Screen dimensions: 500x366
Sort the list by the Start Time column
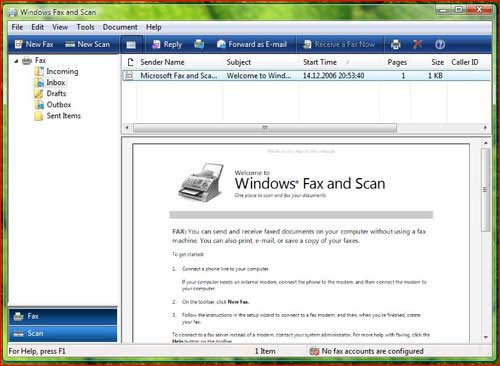tap(320, 62)
